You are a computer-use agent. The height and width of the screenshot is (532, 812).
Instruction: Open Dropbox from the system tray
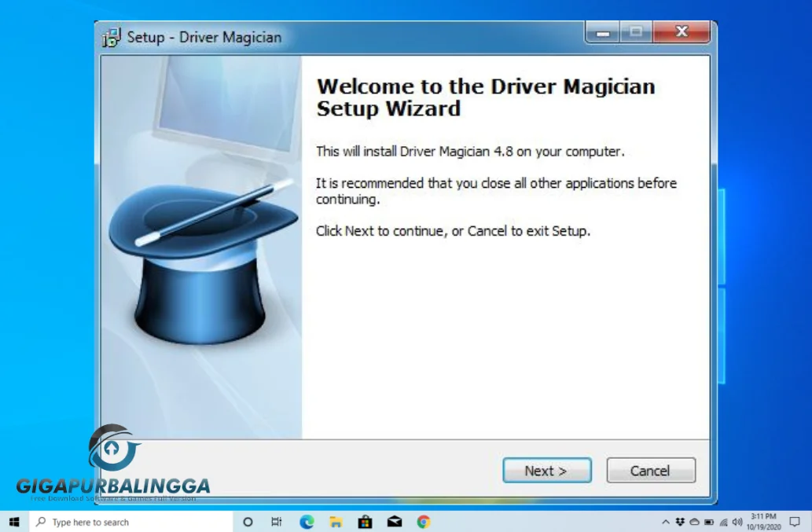[x=681, y=521]
